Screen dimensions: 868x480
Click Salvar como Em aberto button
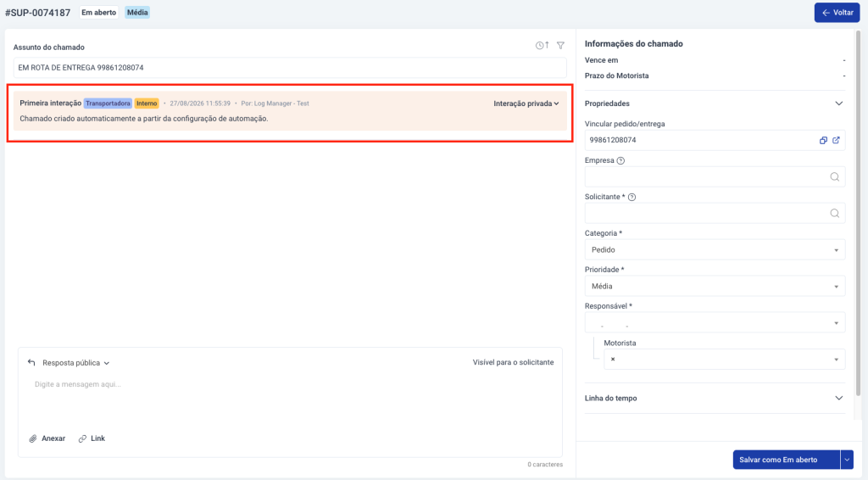(786, 460)
